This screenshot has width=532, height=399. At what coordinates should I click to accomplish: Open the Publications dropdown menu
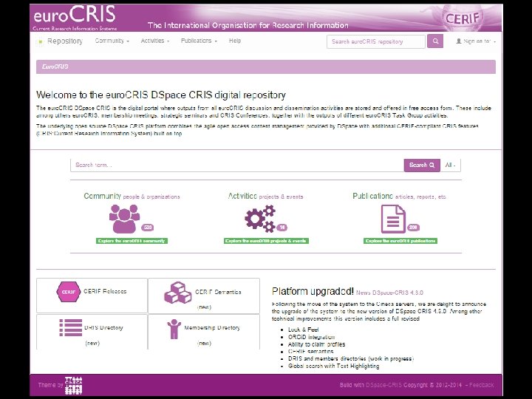[199, 41]
